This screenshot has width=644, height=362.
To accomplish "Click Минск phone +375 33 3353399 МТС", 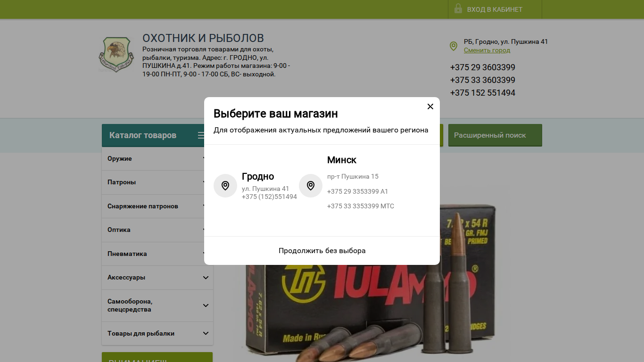I will (361, 206).
